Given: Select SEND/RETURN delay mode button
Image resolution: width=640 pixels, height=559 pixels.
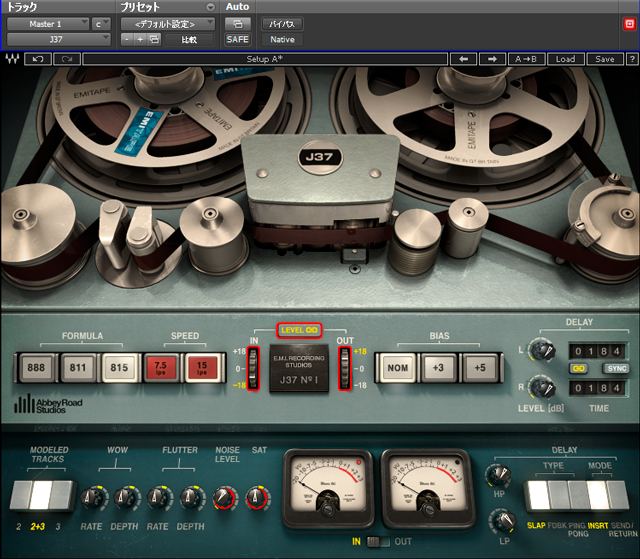Looking at the screenshot, I should 618,495.
